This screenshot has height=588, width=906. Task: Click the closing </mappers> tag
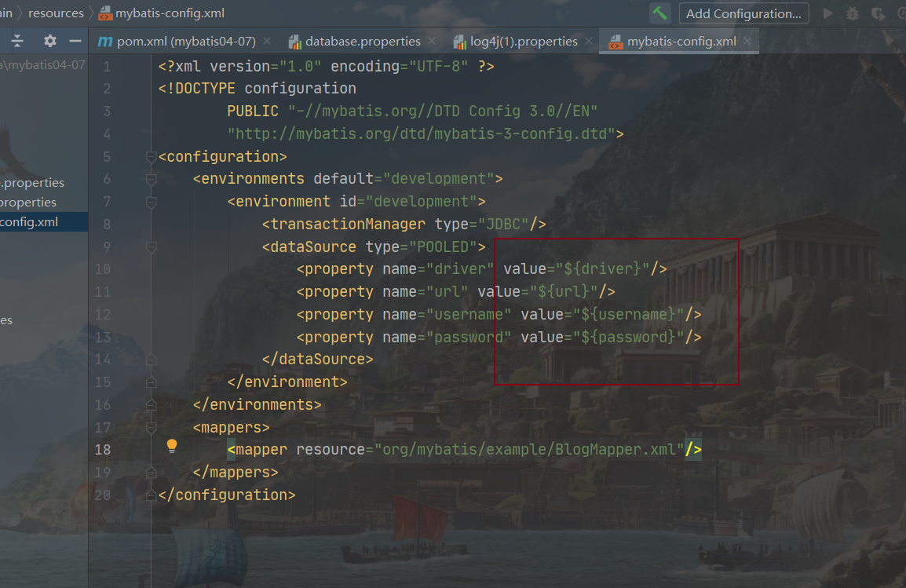(236, 473)
